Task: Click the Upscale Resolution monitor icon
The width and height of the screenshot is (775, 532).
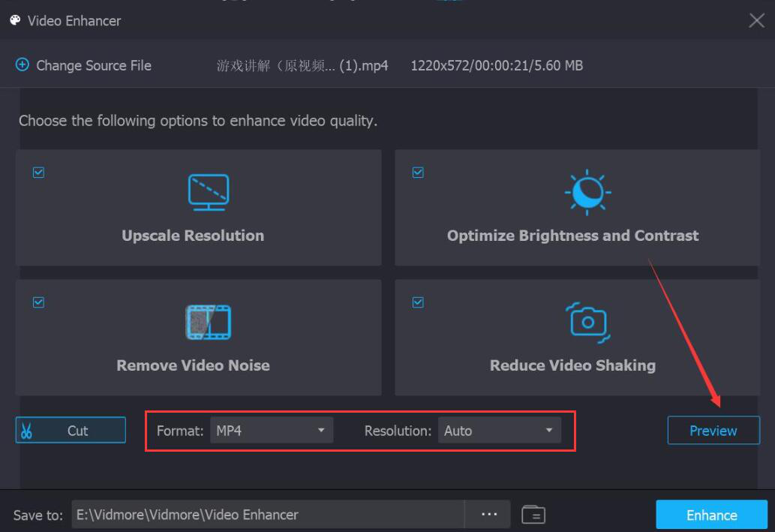Action: pyautogui.click(x=209, y=192)
